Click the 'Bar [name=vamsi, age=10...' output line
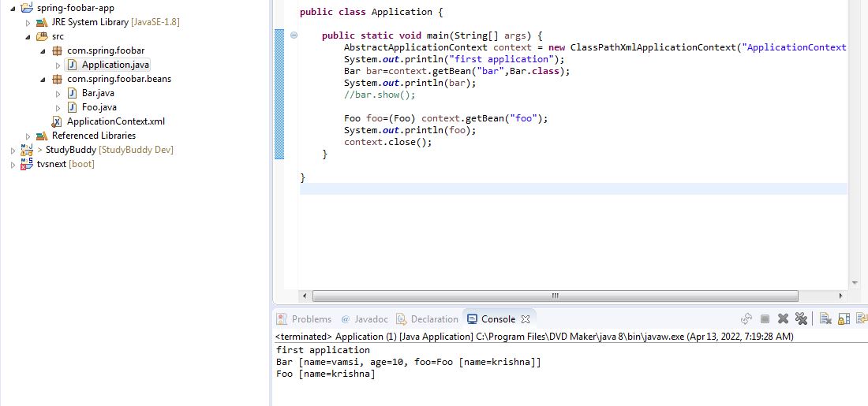The height and width of the screenshot is (406, 868). point(409,363)
